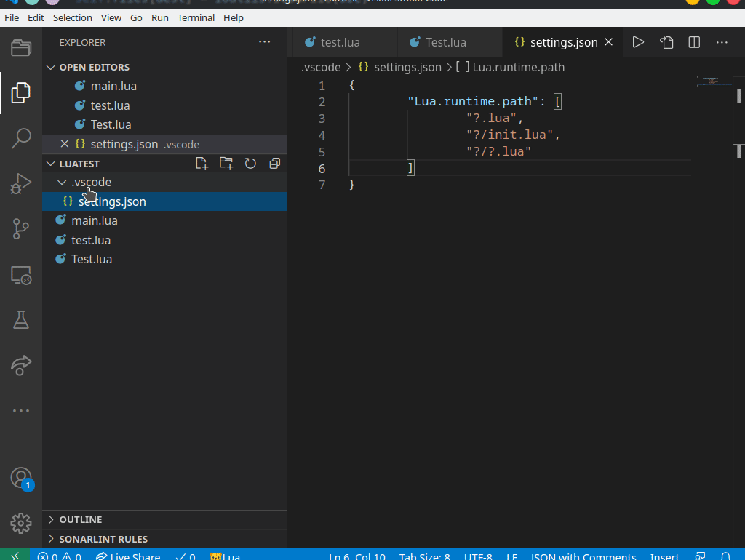This screenshot has height=560, width=745.
Task: Open the Accounts menu
Action: point(21,478)
